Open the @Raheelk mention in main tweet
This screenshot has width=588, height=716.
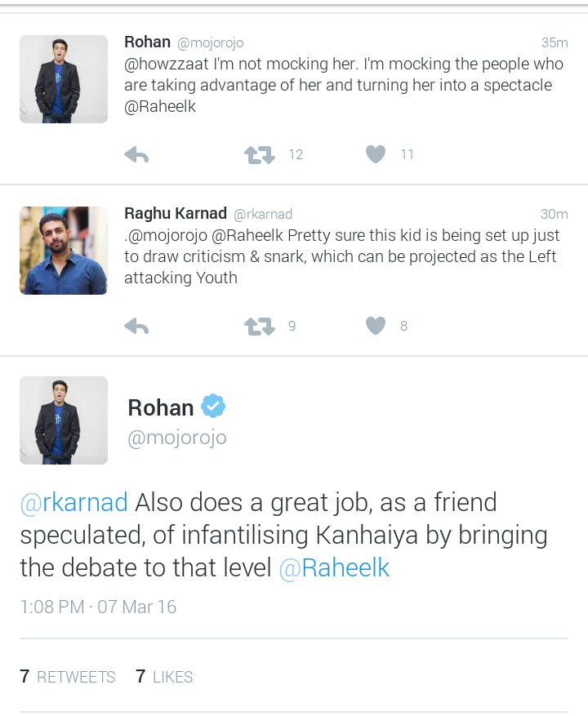pos(334,567)
